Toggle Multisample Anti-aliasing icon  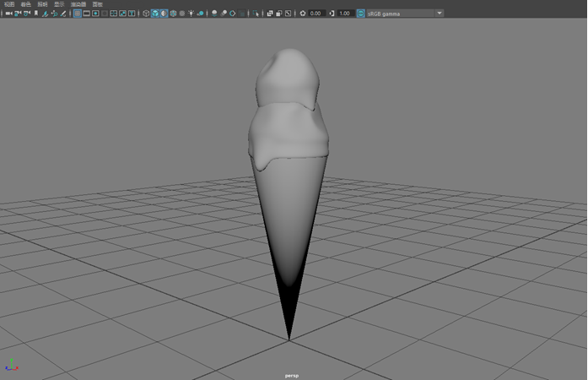point(233,14)
